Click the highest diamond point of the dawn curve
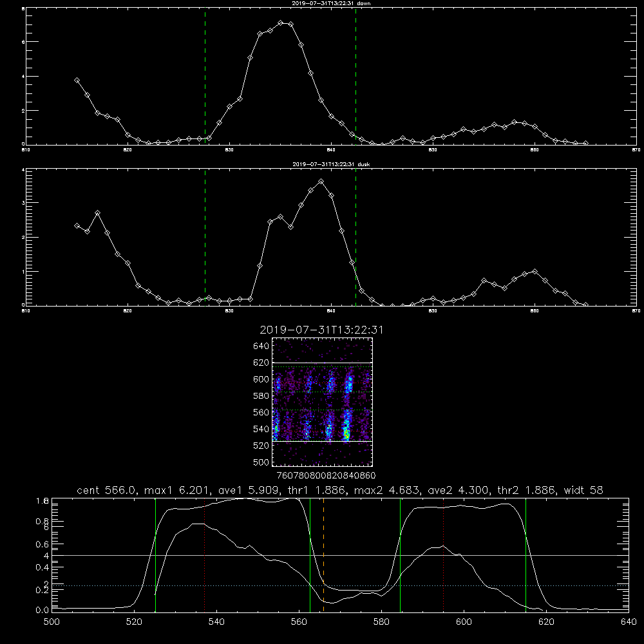 pos(281,23)
